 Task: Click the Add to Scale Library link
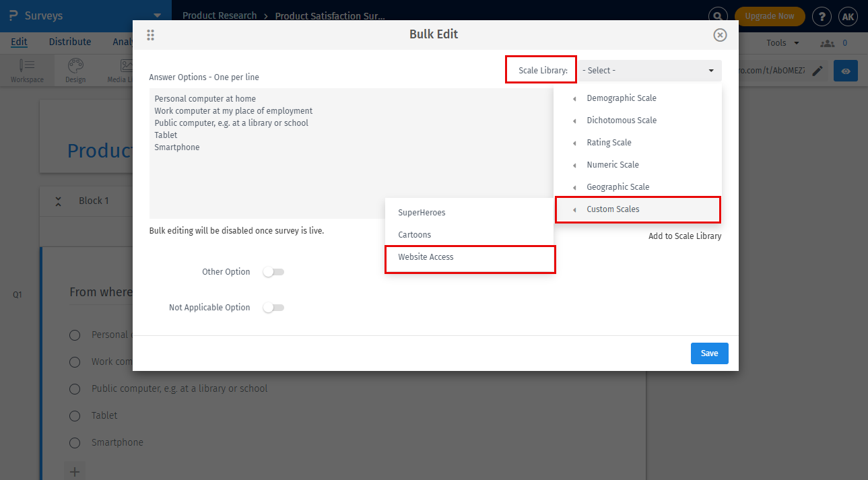[684, 236]
